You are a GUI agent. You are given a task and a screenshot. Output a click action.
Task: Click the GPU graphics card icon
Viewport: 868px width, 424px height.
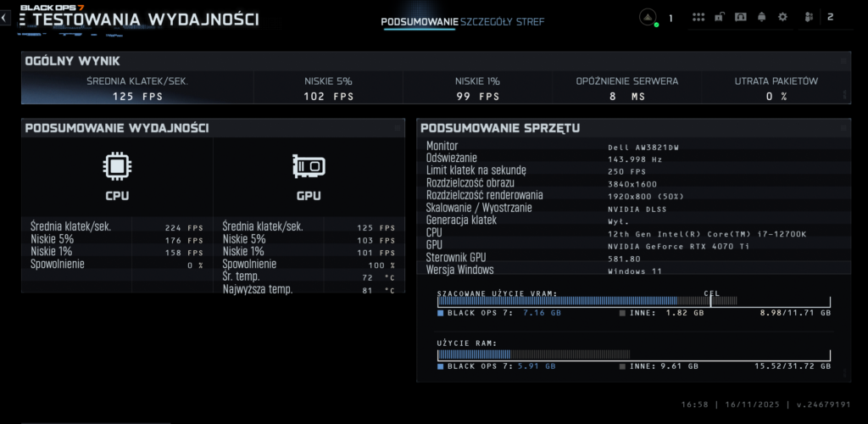click(x=309, y=166)
